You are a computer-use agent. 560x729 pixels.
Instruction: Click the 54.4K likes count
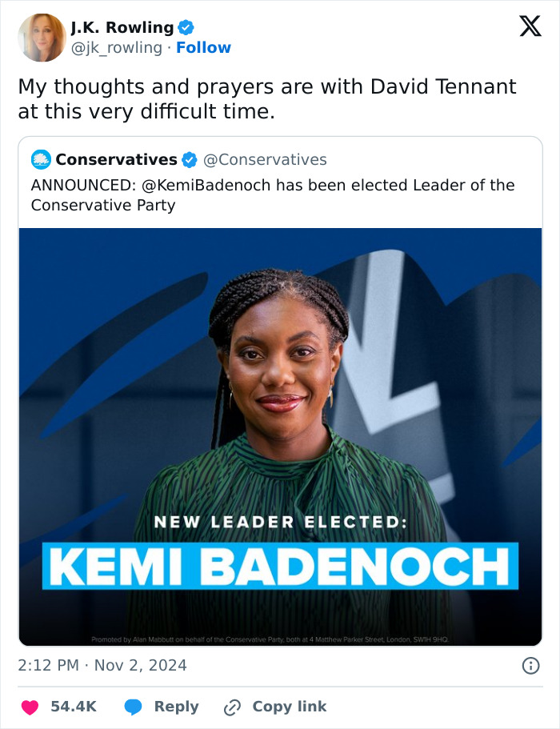click(74, 707)
